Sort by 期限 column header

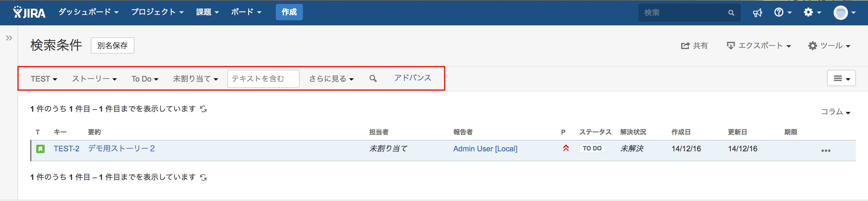coord(791,132)
